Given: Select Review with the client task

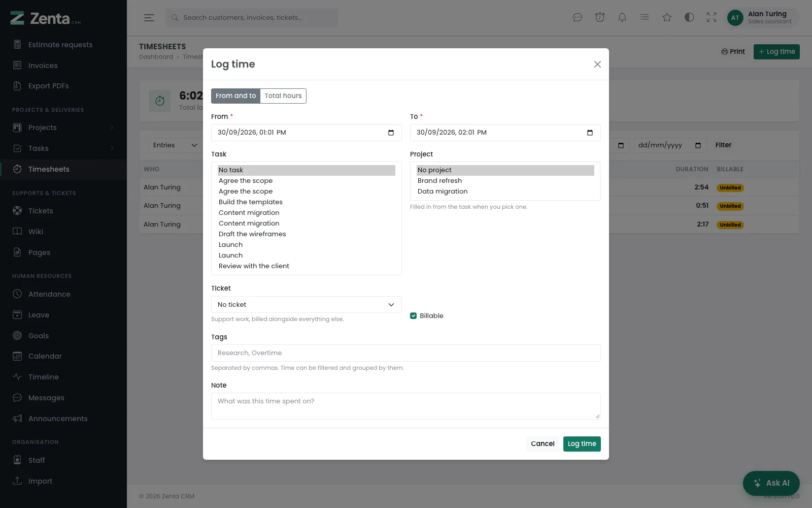Looking at the screenshot, I should click(307, 266).
